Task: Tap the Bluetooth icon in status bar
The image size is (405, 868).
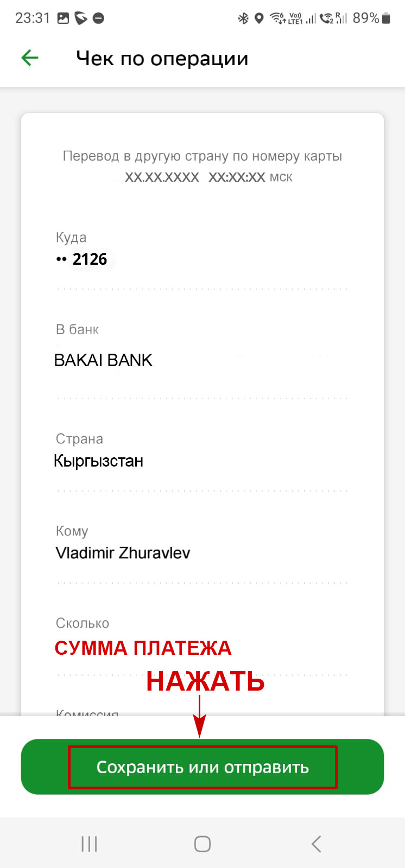Action: tap(243, 18)
